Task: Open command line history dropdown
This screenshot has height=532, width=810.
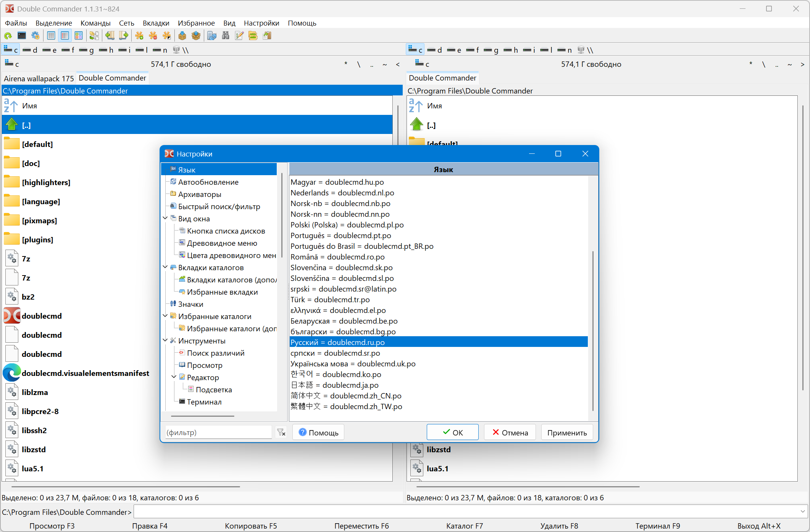Action: [x=802, y=511]
